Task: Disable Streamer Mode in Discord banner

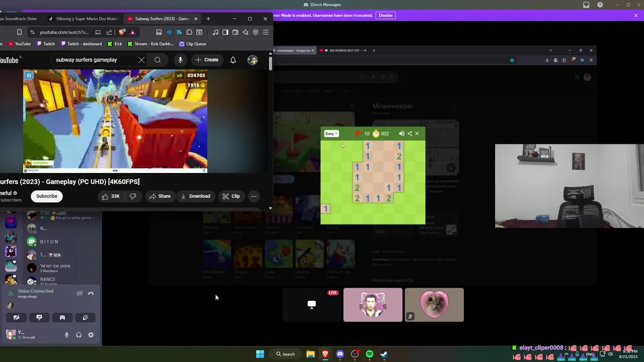Action: 385,16
